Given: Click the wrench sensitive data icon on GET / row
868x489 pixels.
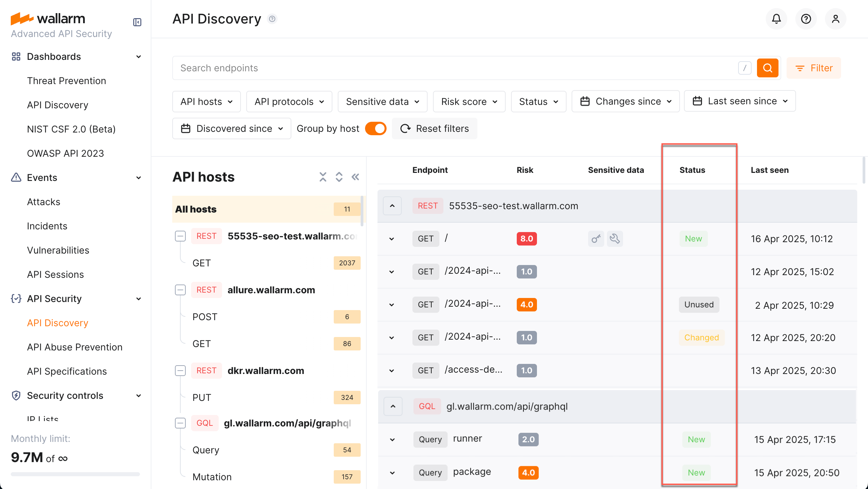Looking at the screenshot, I should (x=615, y=238).
